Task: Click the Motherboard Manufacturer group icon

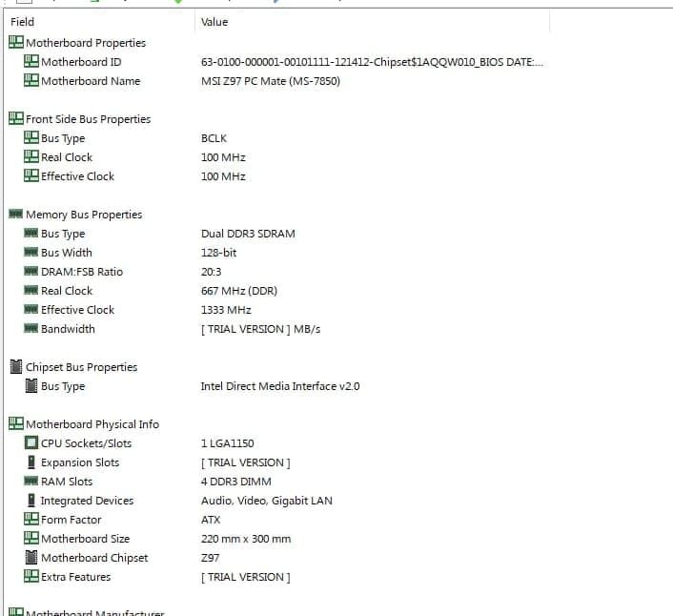Action: point(16,611)
